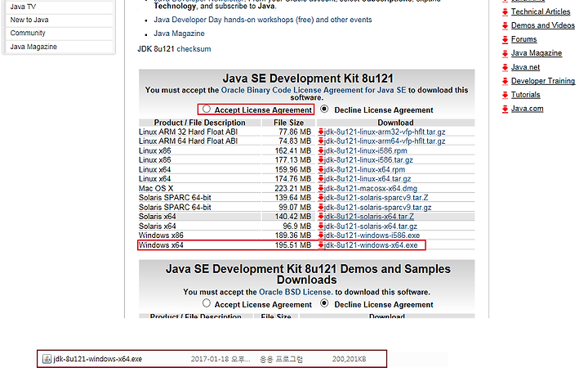Download jdk-8u121-solaris-sparcv9.tar.Z link
This screenshot has height=381, width=588.
pyautogui.click(x=376, y=198)
